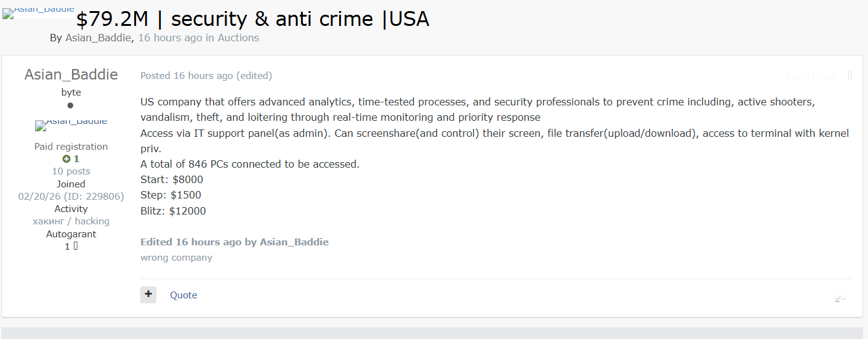Click the Report post link
Viewport: 868px width, 339px height.
point(811,76)
